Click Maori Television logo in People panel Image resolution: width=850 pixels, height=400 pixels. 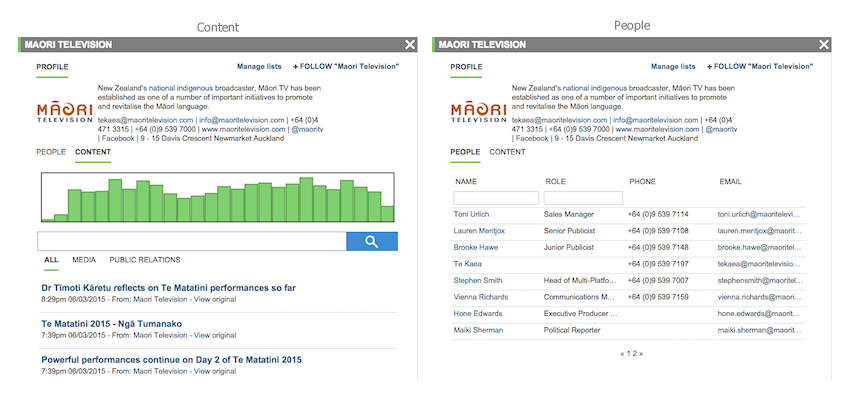pos(479,113)
